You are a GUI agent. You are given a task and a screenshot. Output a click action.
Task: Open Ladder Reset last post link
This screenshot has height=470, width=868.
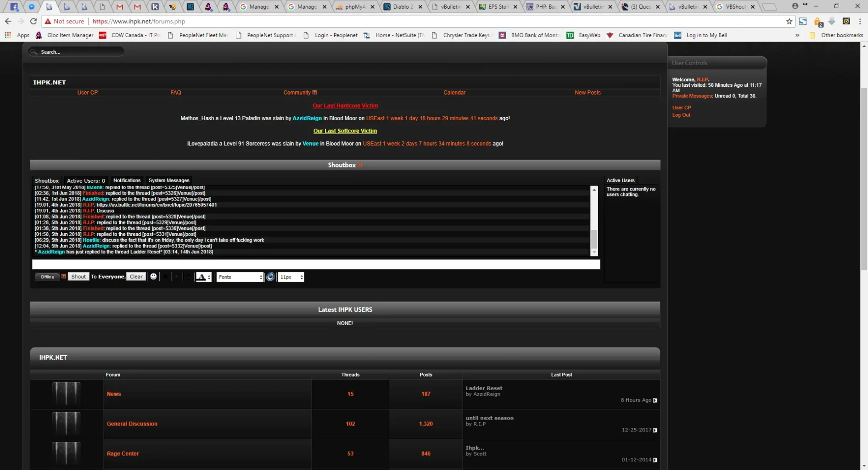[x=484, y=388]
